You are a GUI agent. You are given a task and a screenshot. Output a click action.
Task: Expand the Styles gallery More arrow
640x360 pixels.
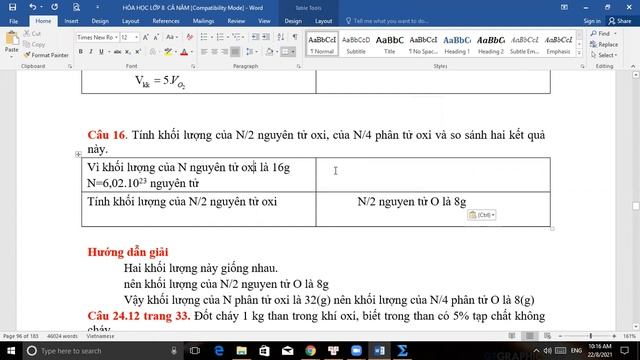[x=579, y=53]
